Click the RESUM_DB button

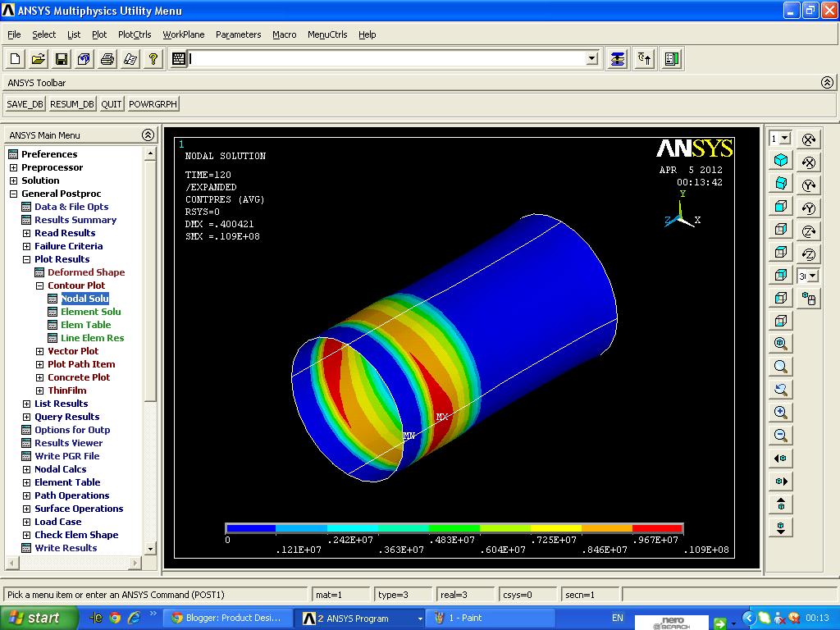(x=72, y=104)
